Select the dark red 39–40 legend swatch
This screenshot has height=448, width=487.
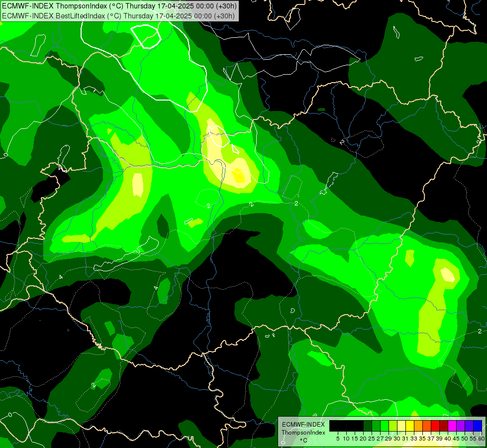[x=444, y=426]
